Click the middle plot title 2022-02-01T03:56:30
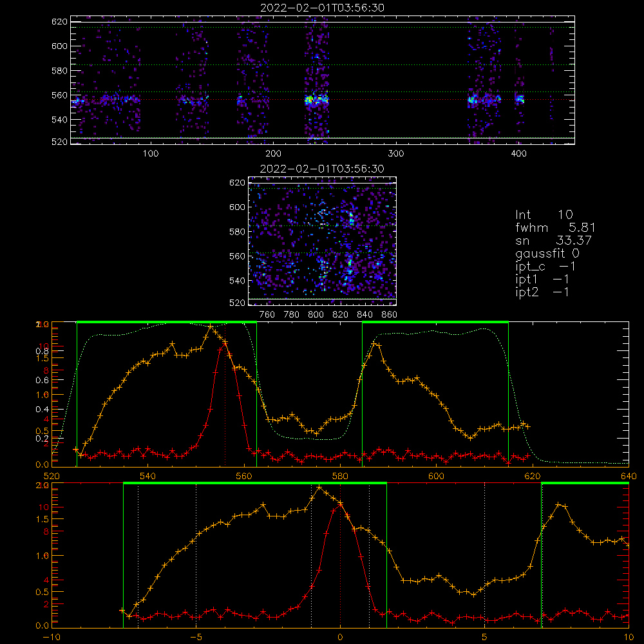The width and height of the screenshot is (644, 644). pos(322,169)
